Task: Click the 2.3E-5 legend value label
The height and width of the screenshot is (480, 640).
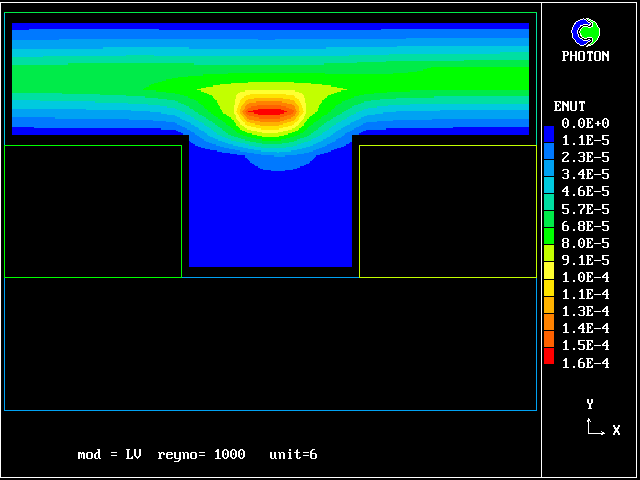Action: 585,157
